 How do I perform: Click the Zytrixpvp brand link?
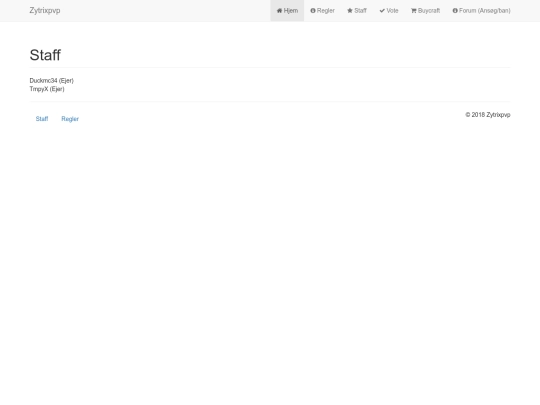tap(45, 11)
